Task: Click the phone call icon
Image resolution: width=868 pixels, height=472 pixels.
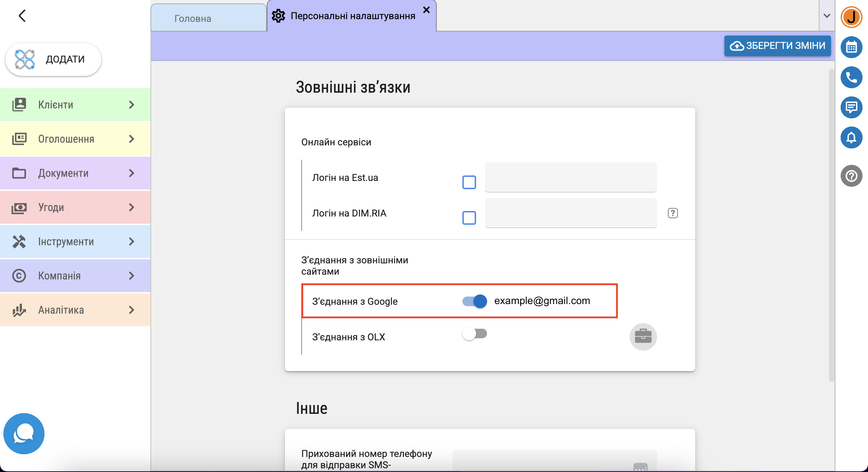Action: (x=851, y=77)
